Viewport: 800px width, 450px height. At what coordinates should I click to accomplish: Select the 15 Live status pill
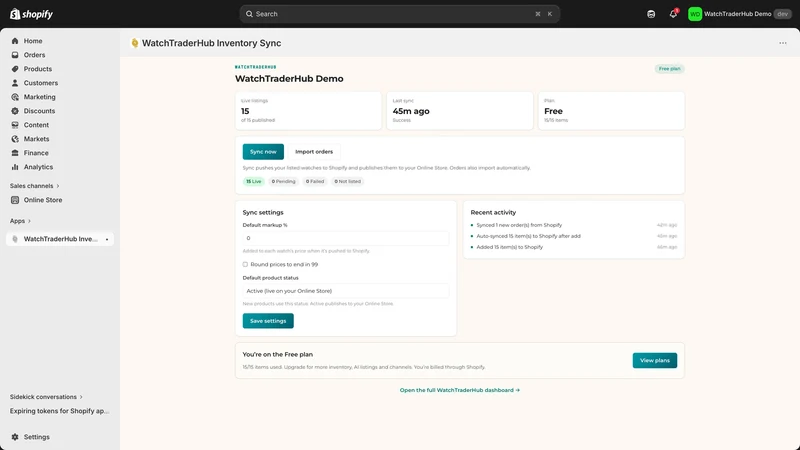click(x=254, y=181)
